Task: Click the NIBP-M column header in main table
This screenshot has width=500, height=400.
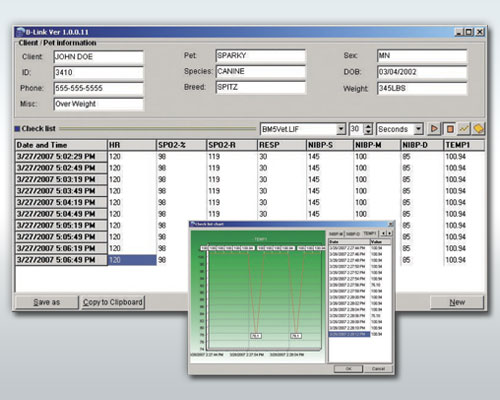Action: coord(377,145)
